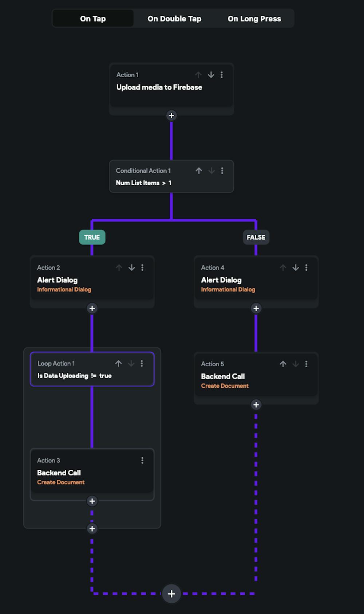The height and width of the screenshot is (614, 364).
Task: Select the Conditional Action 1 card
Action: tap(171, 177)
